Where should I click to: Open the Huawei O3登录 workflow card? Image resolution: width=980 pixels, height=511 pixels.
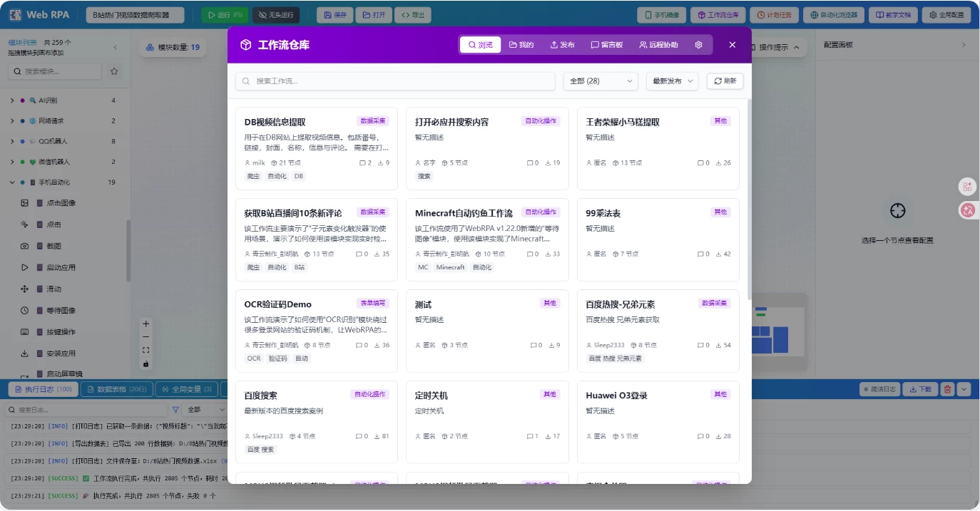tap(658, 422)
